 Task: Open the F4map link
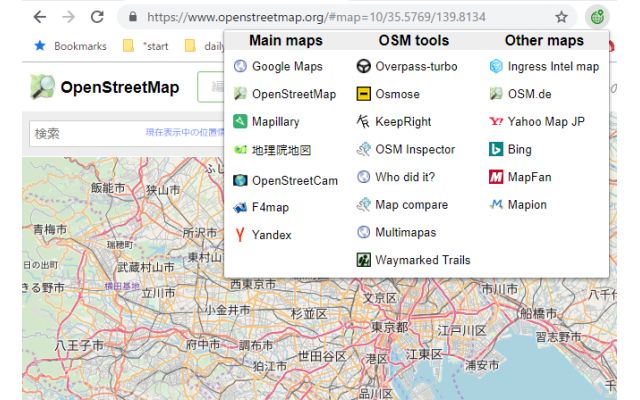click(270, 208)
